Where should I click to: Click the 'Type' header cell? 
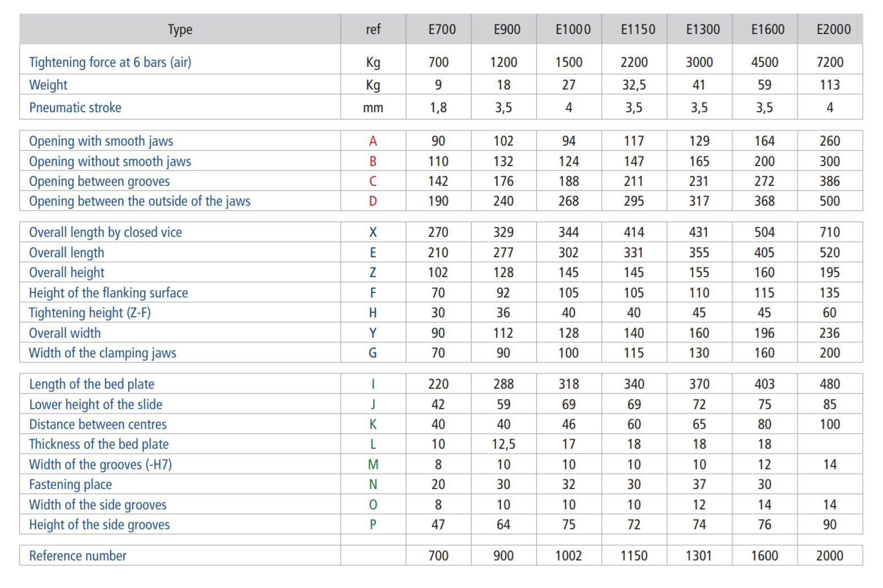pos(180,29)
